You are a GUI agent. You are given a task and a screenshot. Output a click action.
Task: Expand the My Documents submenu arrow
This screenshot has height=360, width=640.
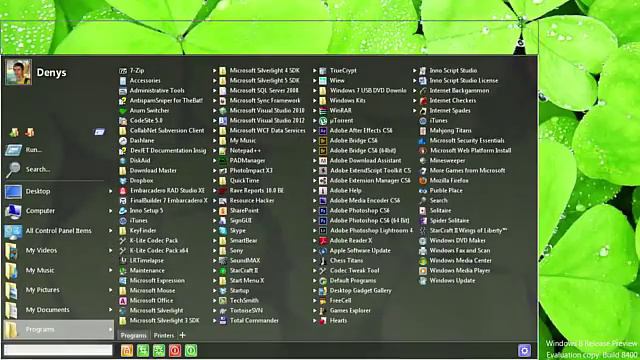110,310
